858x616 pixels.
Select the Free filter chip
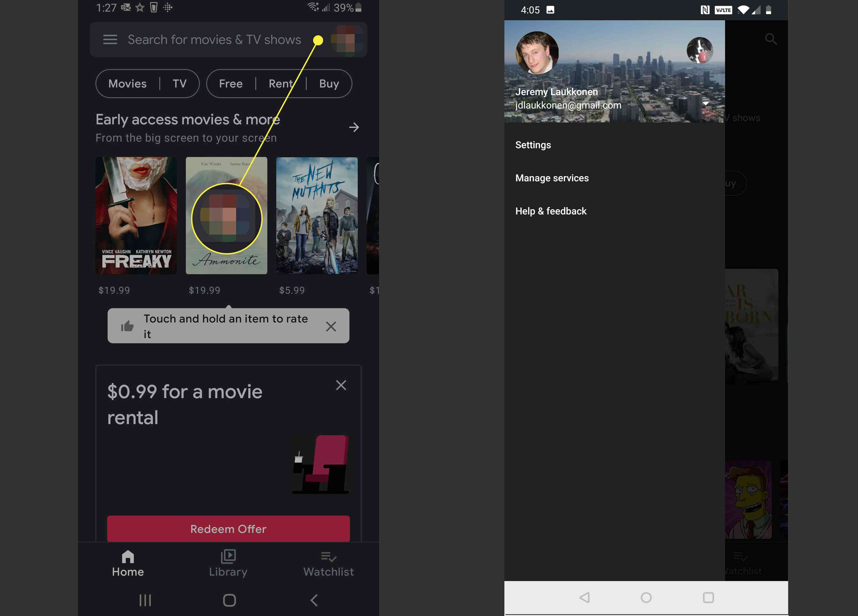231,83
